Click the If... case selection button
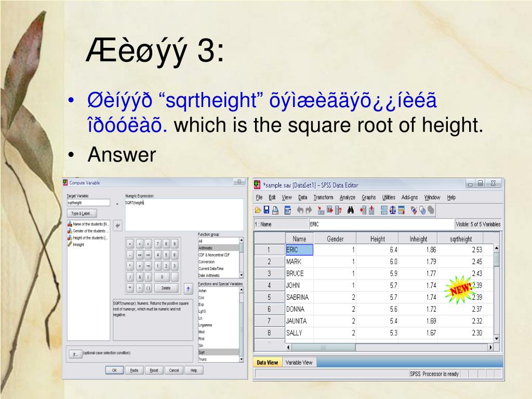Viewport: 532px width, 399px height. coord(75,354)
